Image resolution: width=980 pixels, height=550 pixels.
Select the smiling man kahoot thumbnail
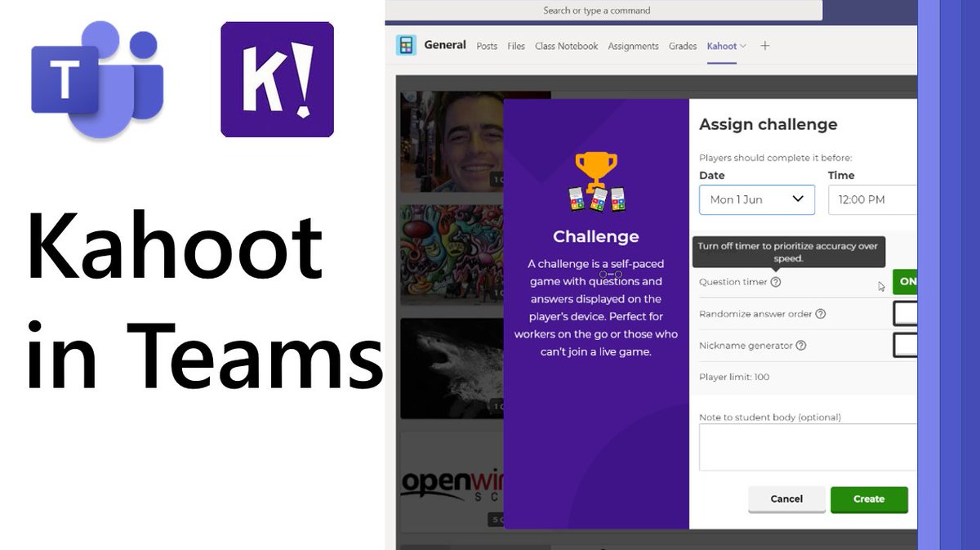coord(452,141)
